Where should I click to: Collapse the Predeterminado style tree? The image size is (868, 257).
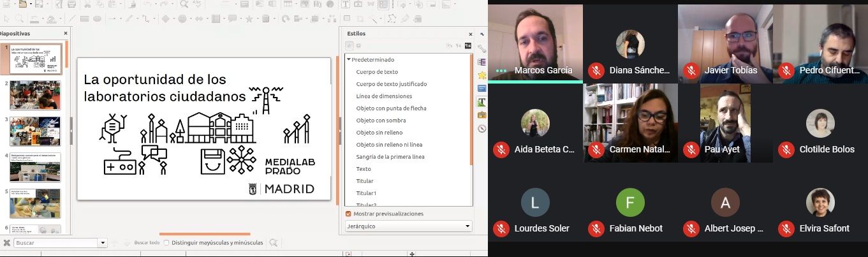tap(349, 59)
